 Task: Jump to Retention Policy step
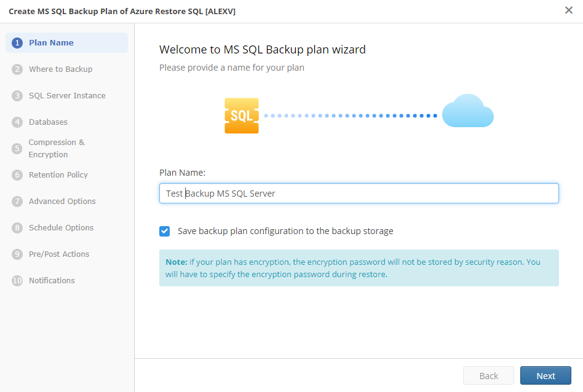pos(58,175)
